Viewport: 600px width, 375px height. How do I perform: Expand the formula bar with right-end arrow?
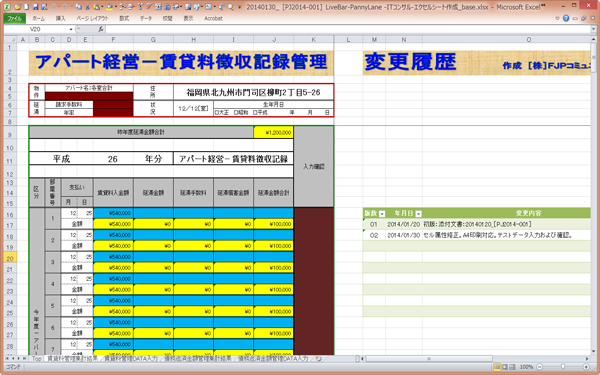click(593, 29)
